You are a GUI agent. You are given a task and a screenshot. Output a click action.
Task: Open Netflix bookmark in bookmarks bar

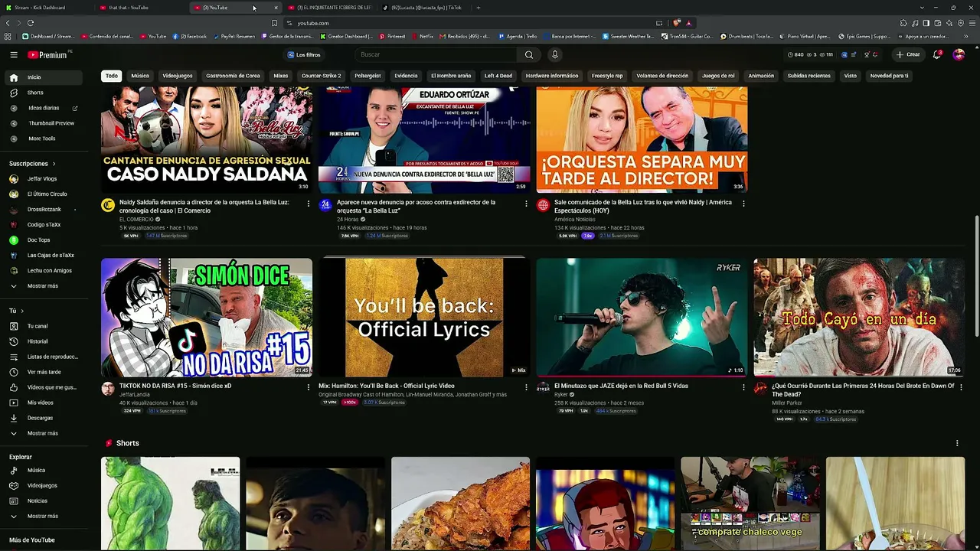(x=423, y=36)
